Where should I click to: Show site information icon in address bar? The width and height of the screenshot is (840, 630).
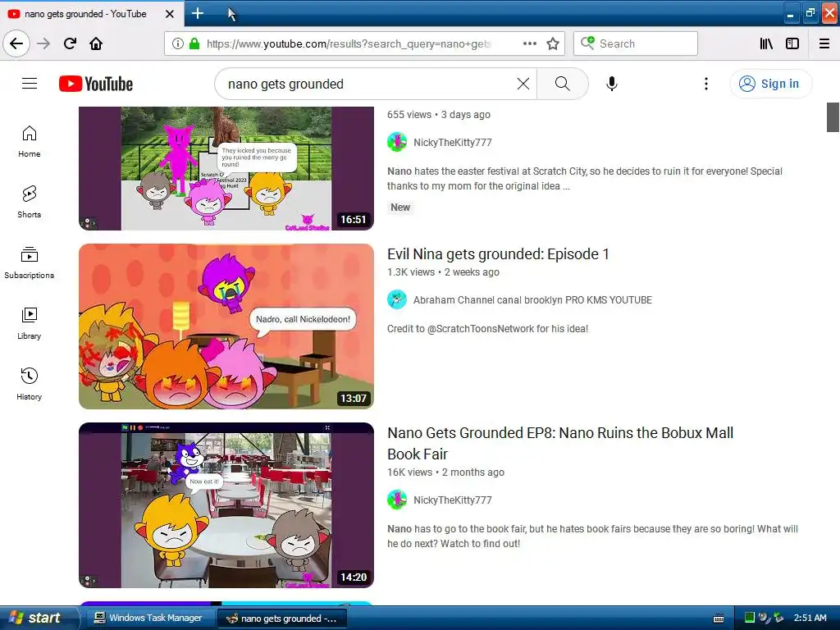pos(178,43)
